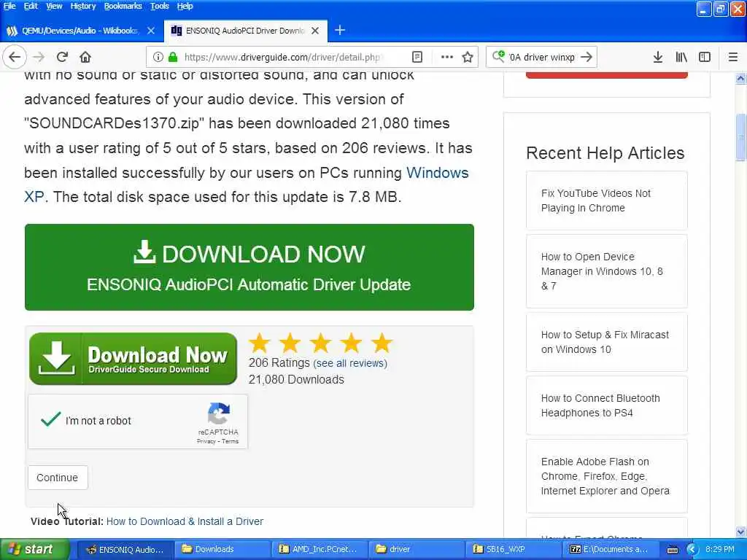This screenshot has height=560, width=747.
Task: Open the see all reviews link
Action: click(x=350, y=363)
